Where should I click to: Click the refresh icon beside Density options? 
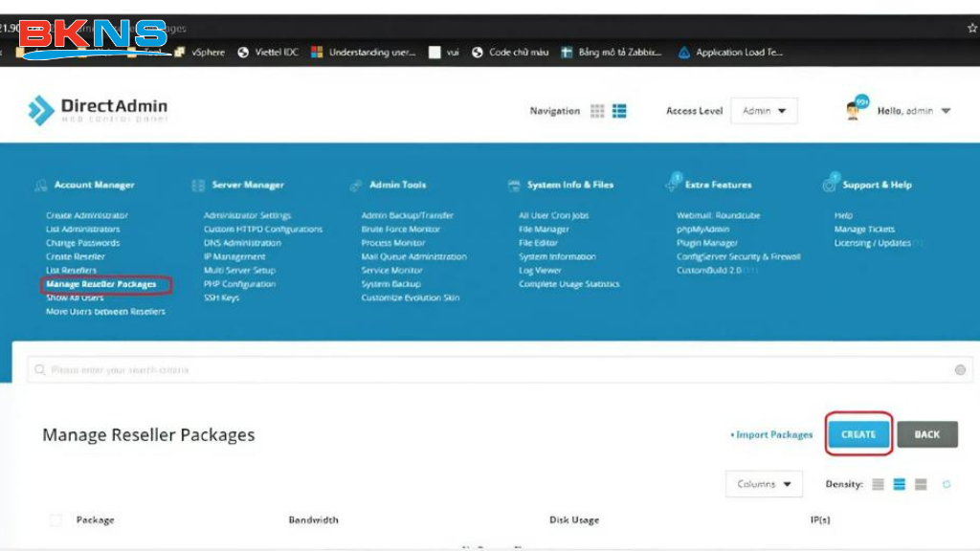(947, 484)
